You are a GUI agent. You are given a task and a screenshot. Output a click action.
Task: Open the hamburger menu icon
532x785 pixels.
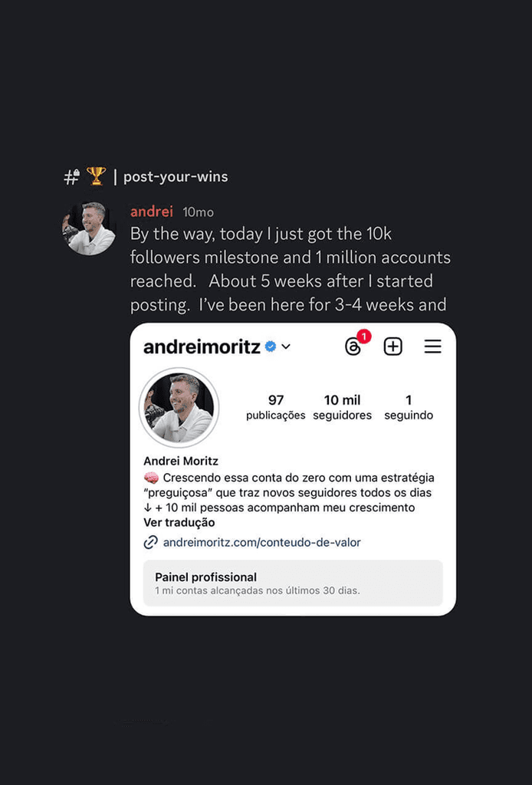click(432, 347)
